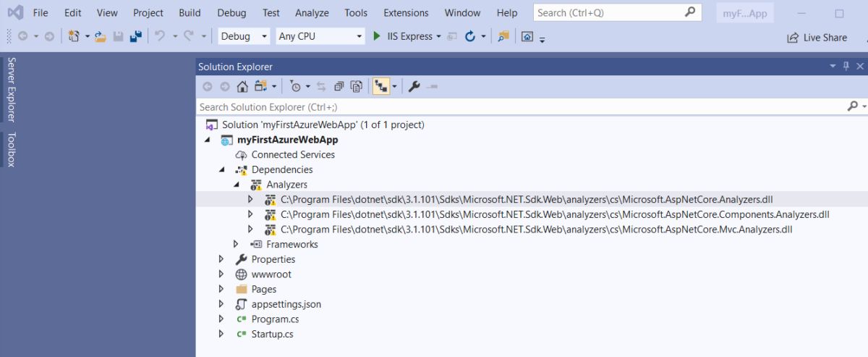The image size is (868, 357).
Task: Open the Extensions menu
Action: [405, 12]
